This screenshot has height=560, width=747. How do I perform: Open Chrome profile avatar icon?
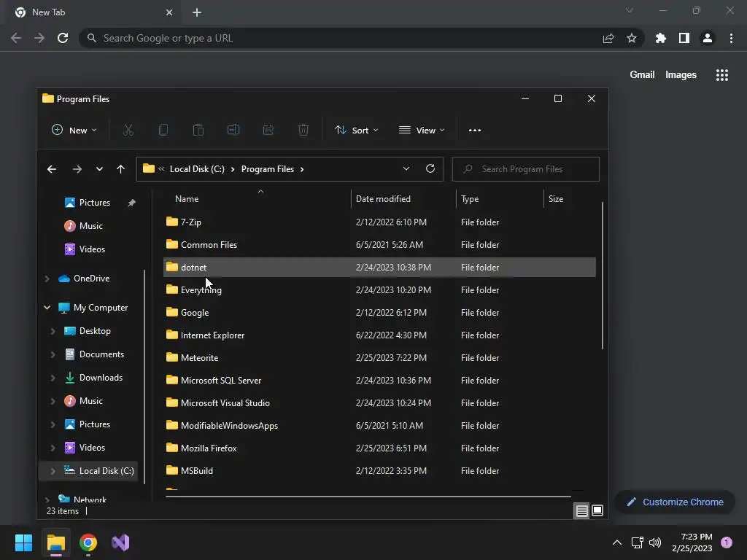[x=708, y=38]
